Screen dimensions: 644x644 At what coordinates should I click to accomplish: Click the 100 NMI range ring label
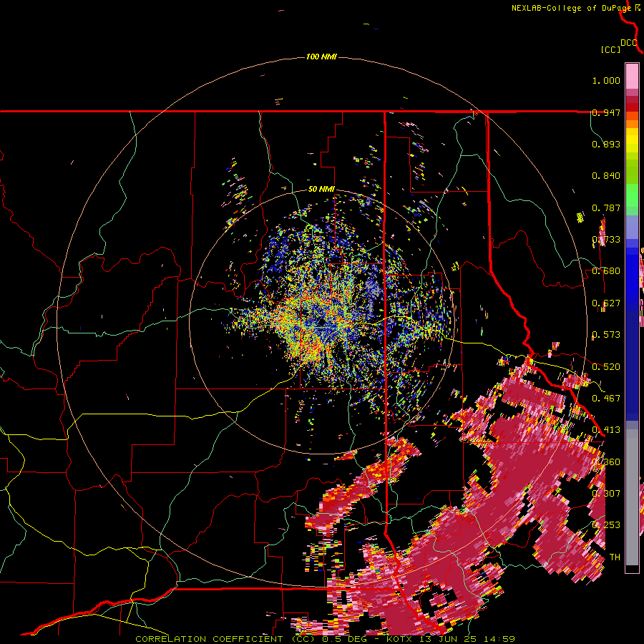tap(321, 57)
